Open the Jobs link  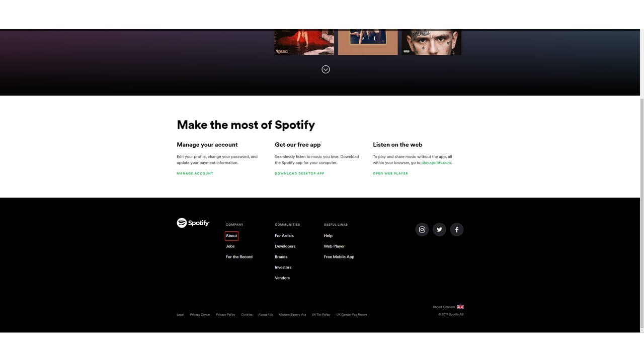tap(230, 246)
